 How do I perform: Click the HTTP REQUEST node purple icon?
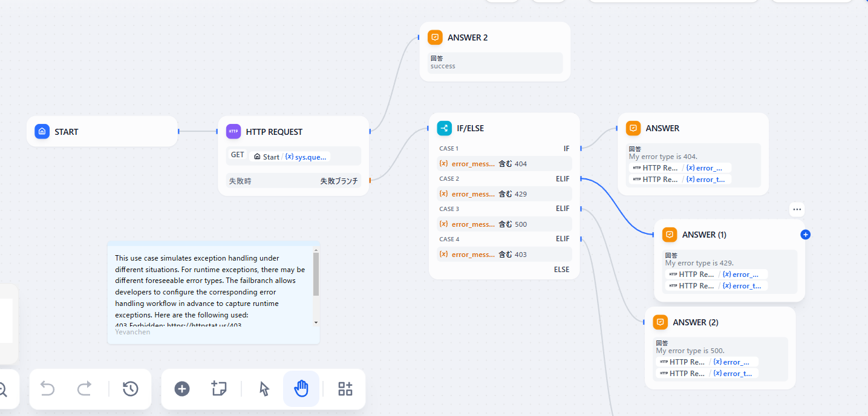pyautogui.click(x=233, y=131)
